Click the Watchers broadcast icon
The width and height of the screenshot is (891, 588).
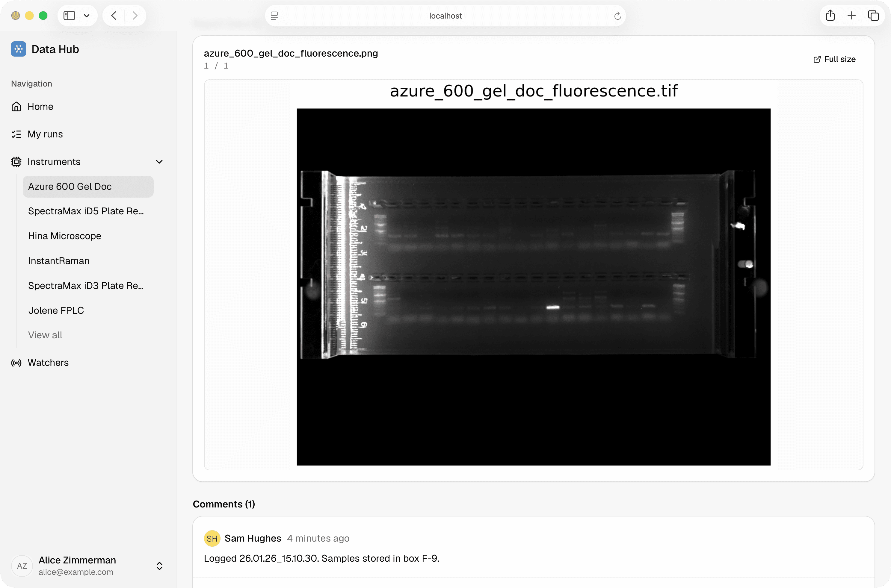click(16, 363)
